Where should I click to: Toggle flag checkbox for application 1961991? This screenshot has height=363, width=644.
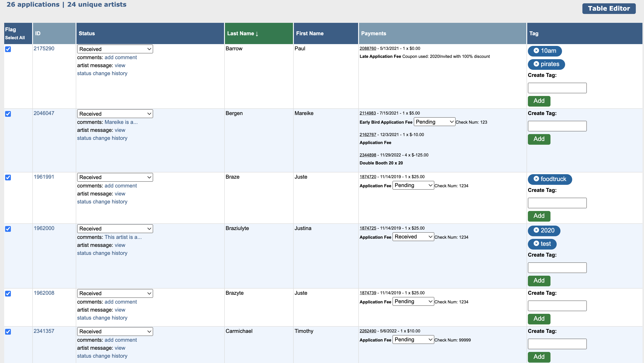coord(8,178)
